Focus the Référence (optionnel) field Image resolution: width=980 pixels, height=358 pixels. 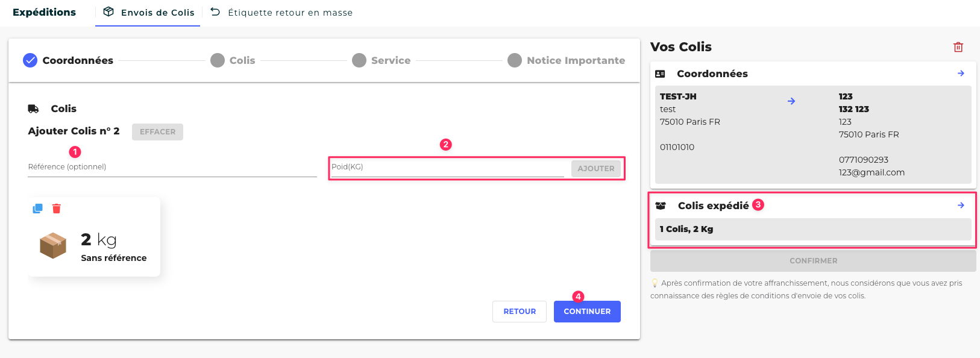(172, 168)
